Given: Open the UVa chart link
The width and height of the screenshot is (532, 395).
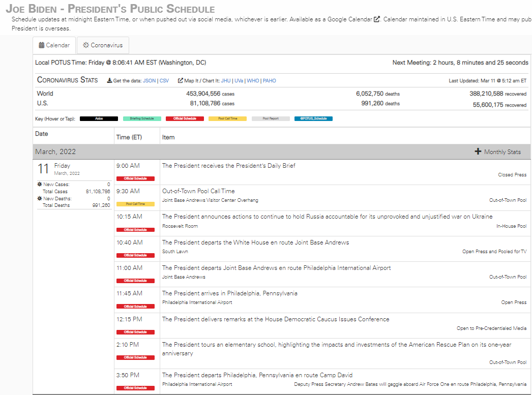Looking at the screenshot, I should pos(239,81).
